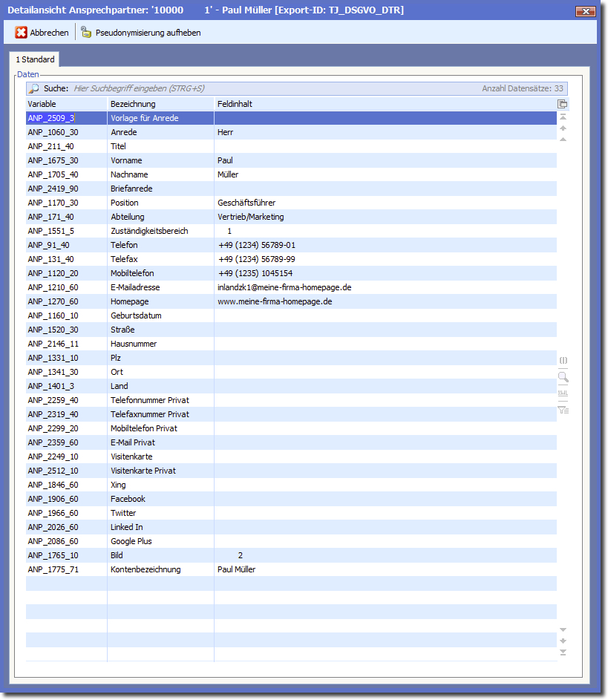The height and width of the screenshot is (700, 608).
Task: Select the Kontenbezeichnung row
Action: pyautogui.click(x=291, y=569)
